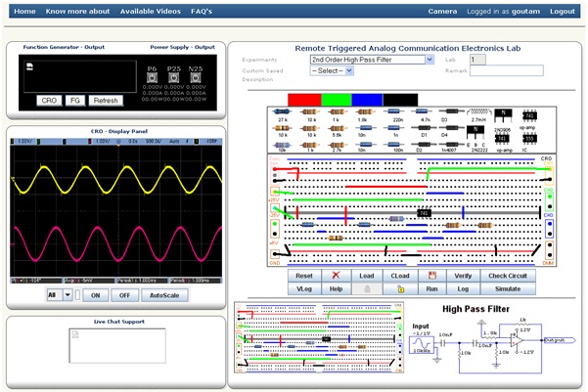Open the Experiments dropdown list
This screenshot has width=588, height=392.
[x=372, y=60]
